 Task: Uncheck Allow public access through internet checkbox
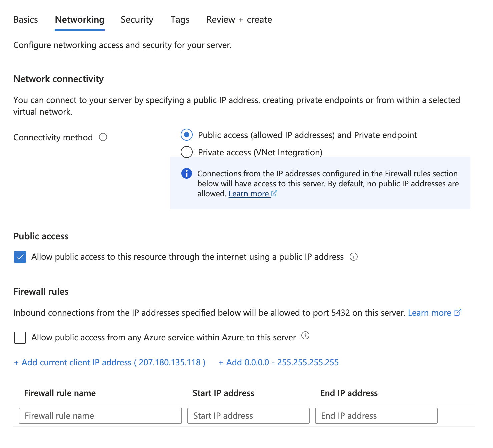pyautogui.click(x=20, y=257)
